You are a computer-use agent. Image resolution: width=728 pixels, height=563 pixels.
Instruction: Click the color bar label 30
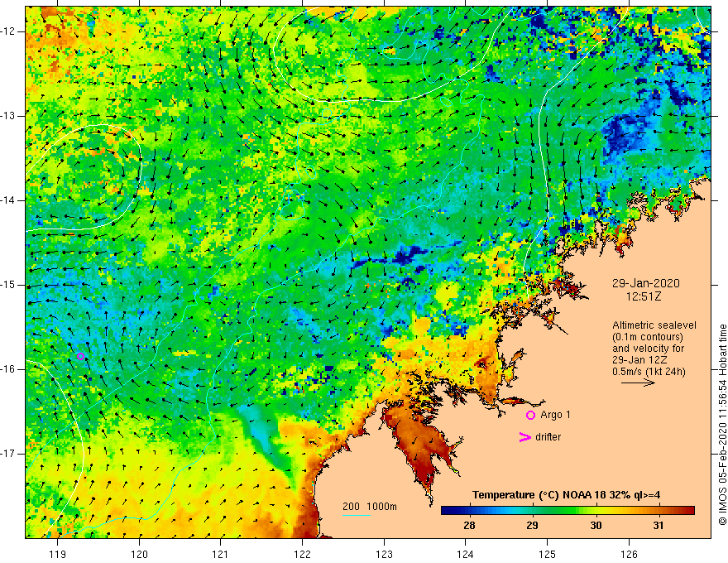596,526
